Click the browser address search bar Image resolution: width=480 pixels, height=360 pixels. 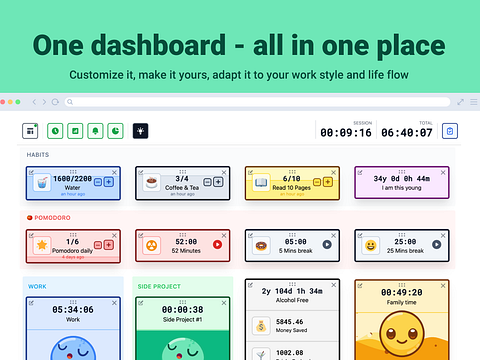click(x=257, y=102)
